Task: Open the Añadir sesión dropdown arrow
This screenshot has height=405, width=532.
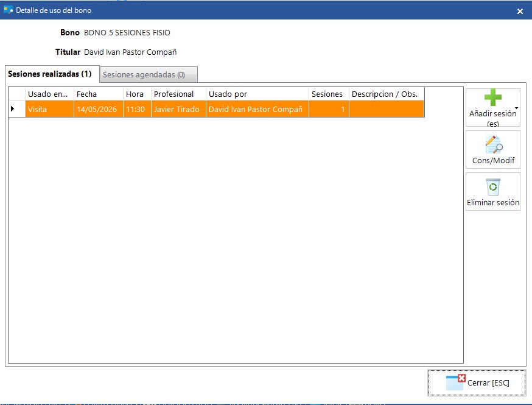Action: pos(516,108)
